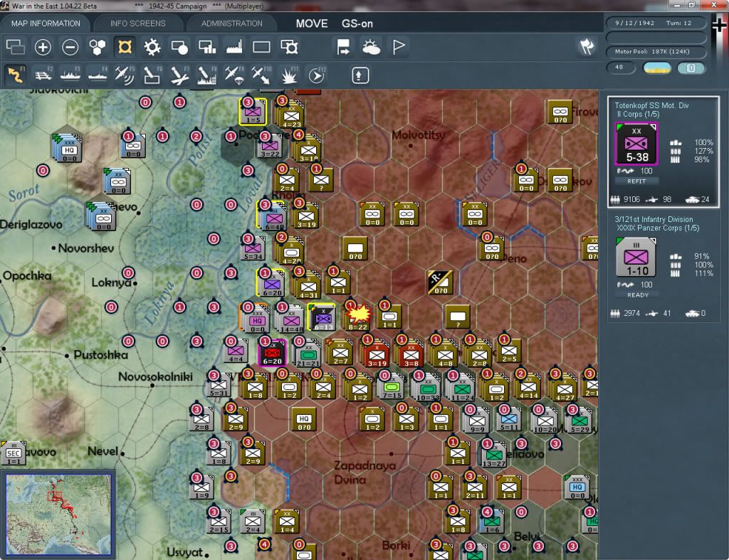Toggle REFIT status on Totenkopf division

(636, 181)
